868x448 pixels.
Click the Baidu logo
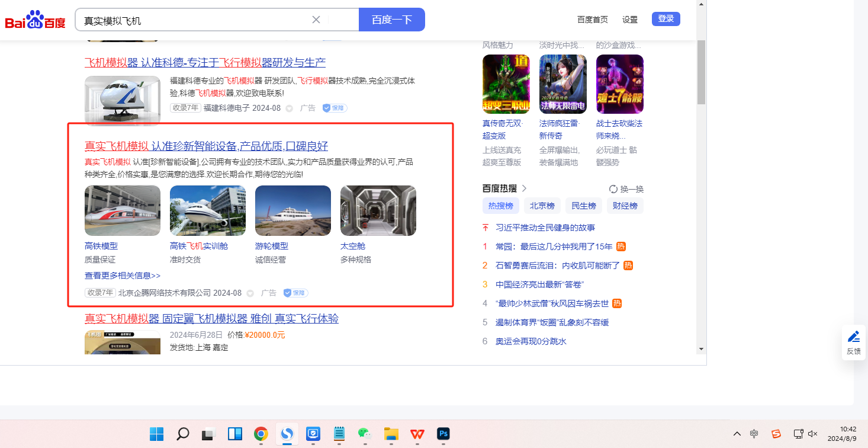[36, 20]
